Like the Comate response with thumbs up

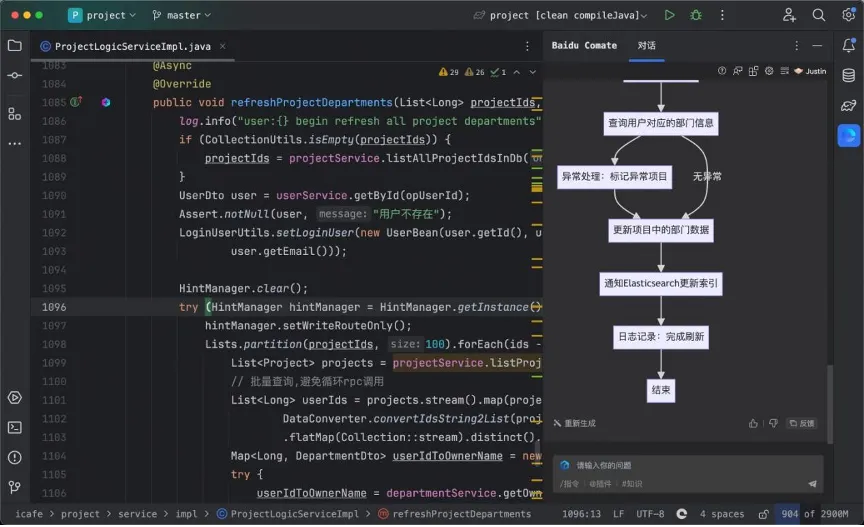point(754,423)
